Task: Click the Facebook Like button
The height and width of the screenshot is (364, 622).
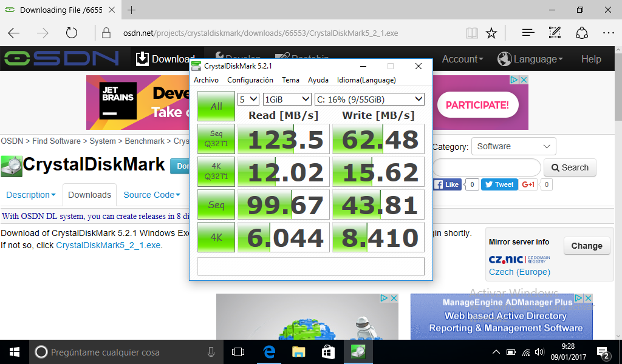Action: pos(447,184)
